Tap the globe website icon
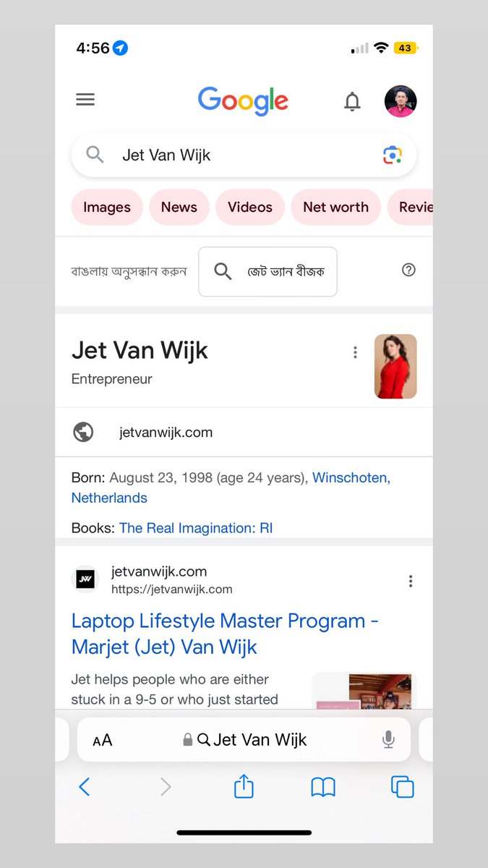 click(83, 433)
